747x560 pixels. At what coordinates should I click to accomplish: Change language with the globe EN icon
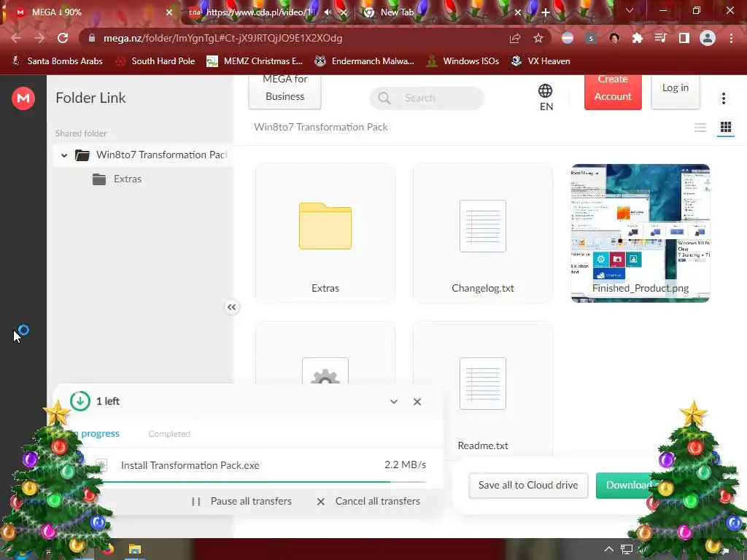(x=546, y=98)
